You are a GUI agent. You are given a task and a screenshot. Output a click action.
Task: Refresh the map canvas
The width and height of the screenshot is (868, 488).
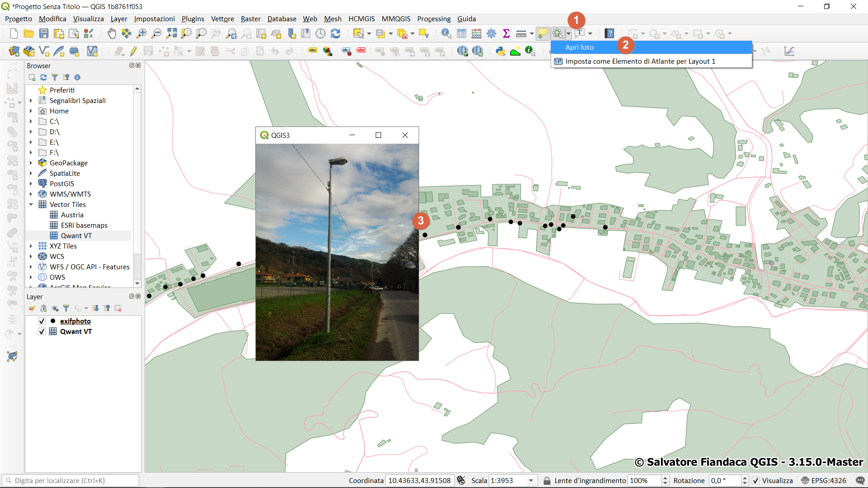coord(336,33)
